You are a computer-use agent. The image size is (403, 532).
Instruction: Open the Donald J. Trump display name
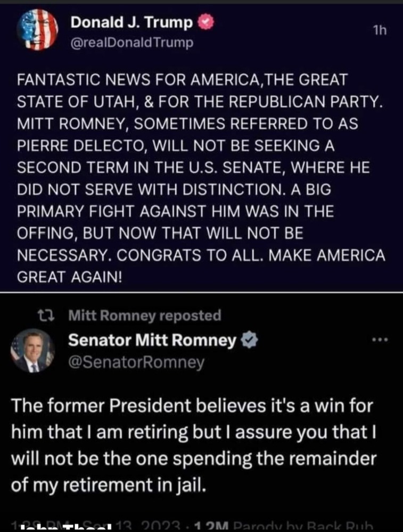[131, 22]
